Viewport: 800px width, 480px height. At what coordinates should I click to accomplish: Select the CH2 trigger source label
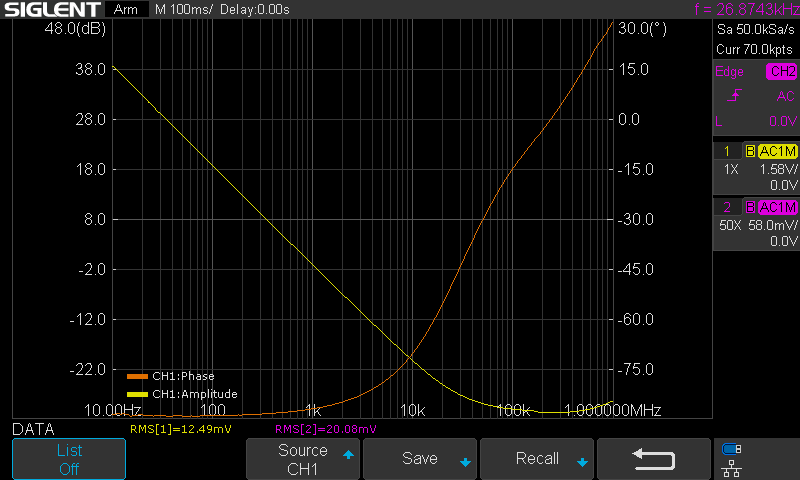click(781, 72)
